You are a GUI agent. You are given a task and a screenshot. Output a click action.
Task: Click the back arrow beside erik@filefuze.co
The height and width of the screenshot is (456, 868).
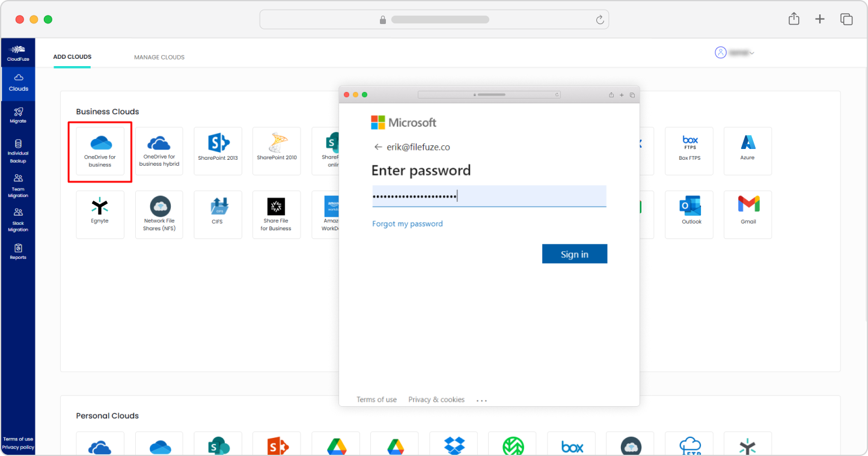[x=377, y=147]
